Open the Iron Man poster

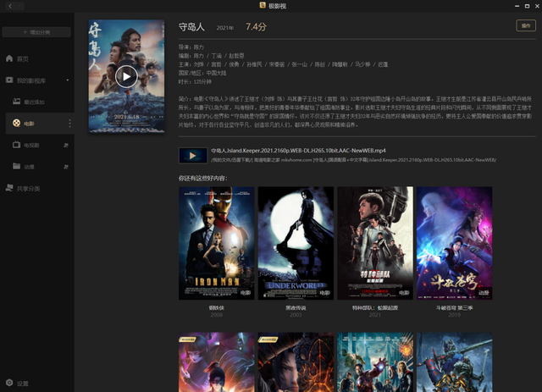[217, 243]
